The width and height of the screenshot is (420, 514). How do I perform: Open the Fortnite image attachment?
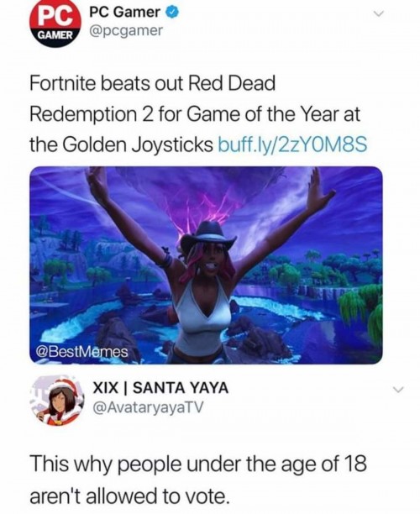(x=206, y=265)
